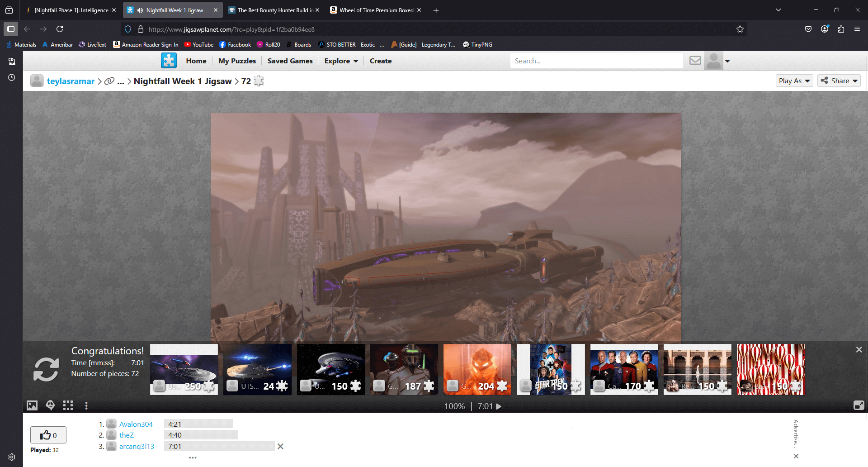
Task: Click the user avatar in the header
Action: 714,61
